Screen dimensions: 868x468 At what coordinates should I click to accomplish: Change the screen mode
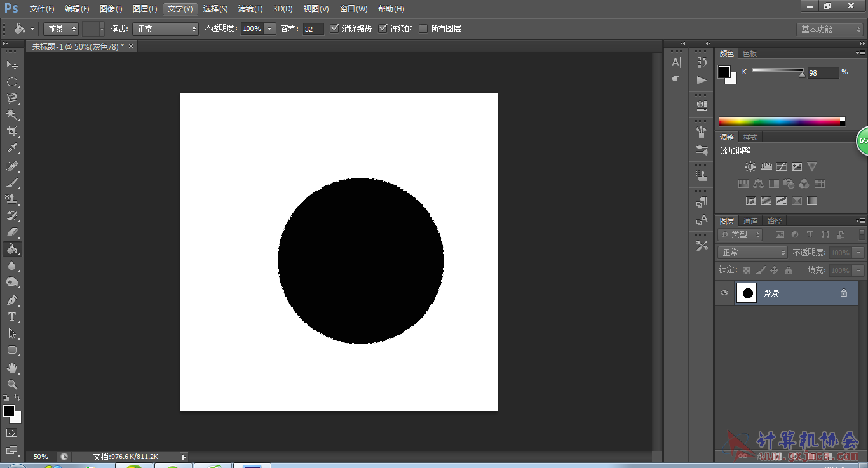pos(12,450)
